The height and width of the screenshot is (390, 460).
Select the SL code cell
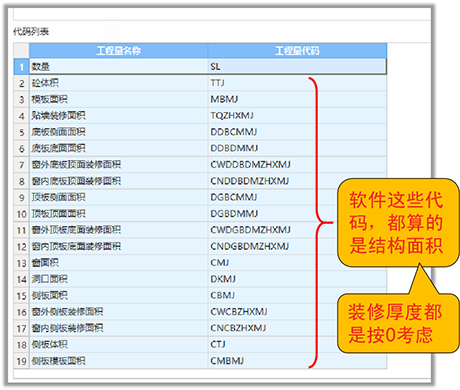click(297, 66)
